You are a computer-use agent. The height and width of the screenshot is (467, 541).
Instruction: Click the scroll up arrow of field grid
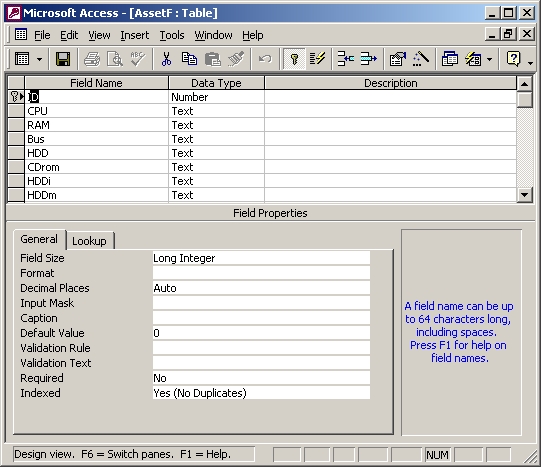(x=524, y=84)
